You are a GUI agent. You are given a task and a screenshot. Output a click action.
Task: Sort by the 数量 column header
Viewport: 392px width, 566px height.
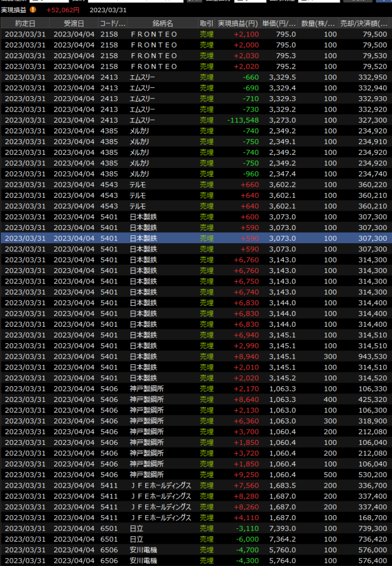pos(318,23)
